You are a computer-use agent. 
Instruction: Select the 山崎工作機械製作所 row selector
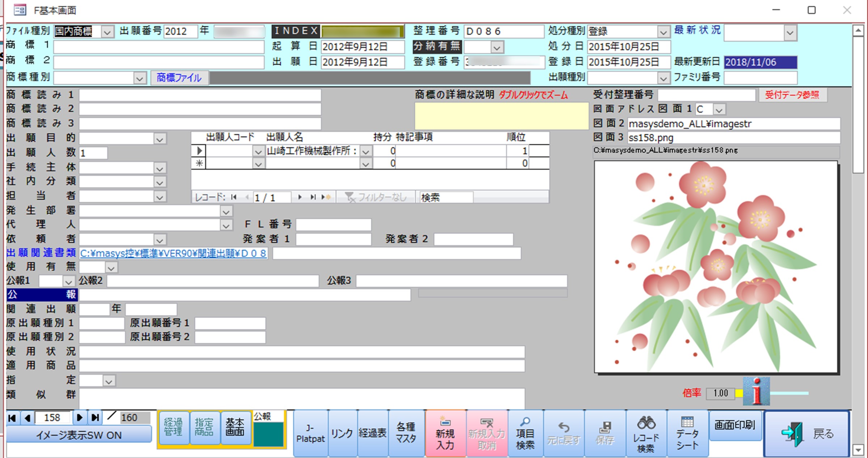pos(199,151)
